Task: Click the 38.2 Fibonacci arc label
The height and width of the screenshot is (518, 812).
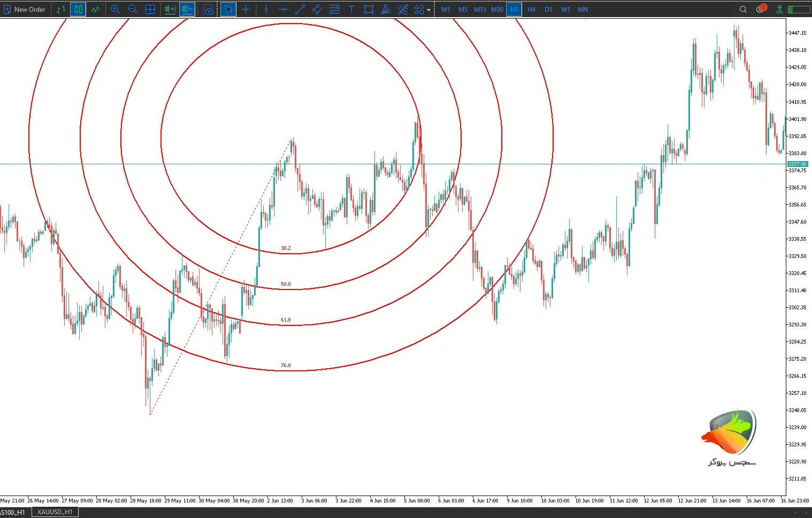Action: 286,248
